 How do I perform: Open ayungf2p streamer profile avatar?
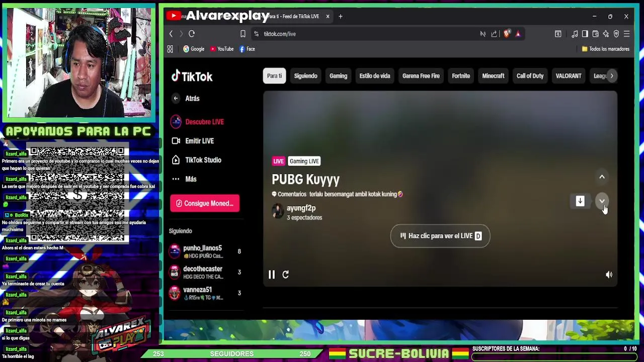[x=278, y=212]
